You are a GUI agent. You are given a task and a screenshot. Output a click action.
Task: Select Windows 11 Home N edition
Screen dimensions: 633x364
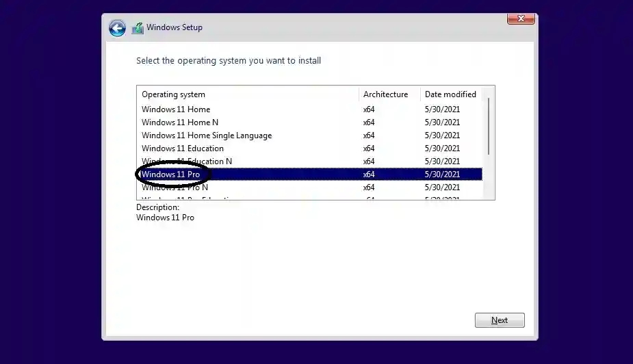[x=309, y=122]
